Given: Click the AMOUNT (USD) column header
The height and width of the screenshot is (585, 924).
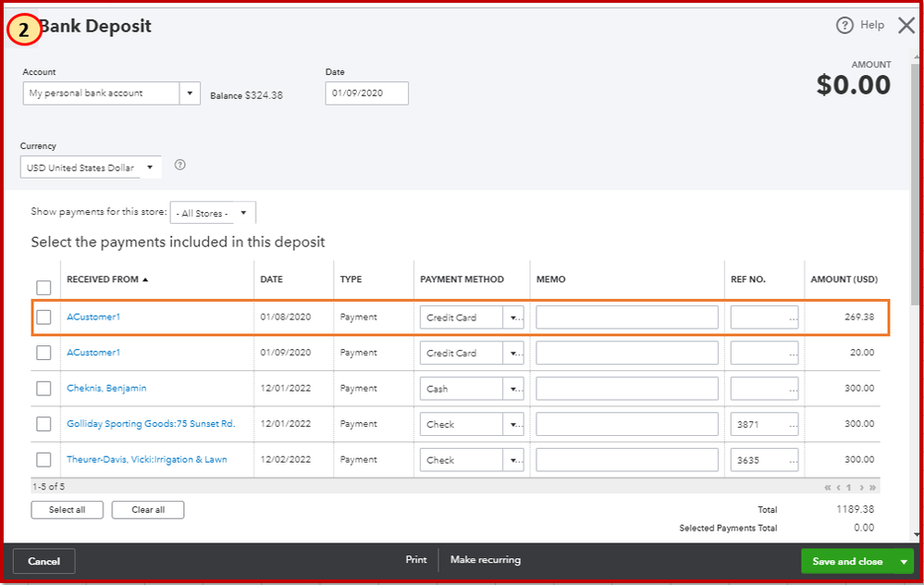Looking at the screenshot, I should click(x=844, y=280).
